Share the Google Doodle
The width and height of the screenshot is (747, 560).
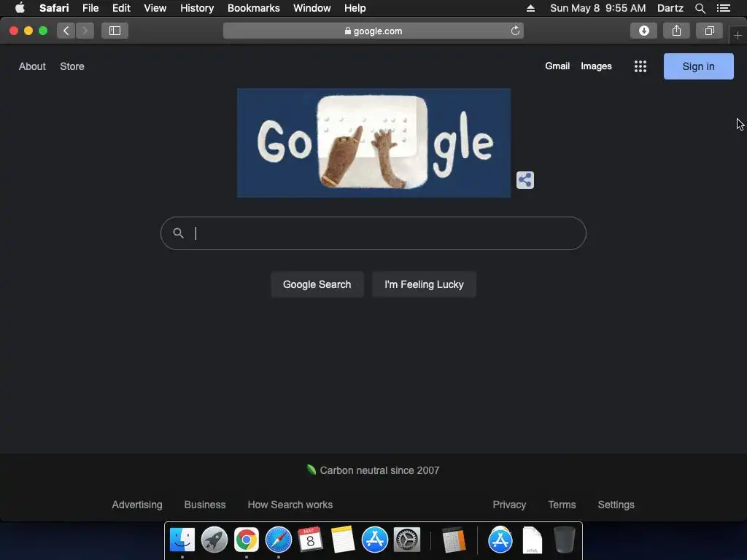click(525, 180)
